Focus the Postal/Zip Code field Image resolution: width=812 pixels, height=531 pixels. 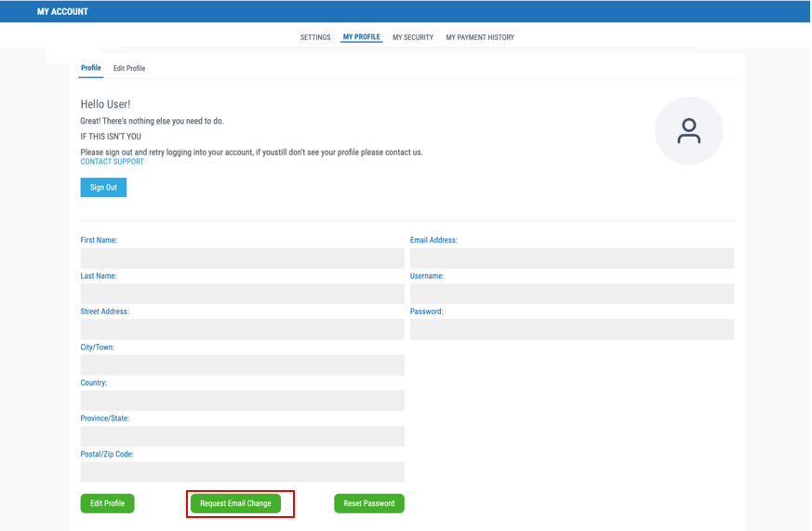click(242, 471)
